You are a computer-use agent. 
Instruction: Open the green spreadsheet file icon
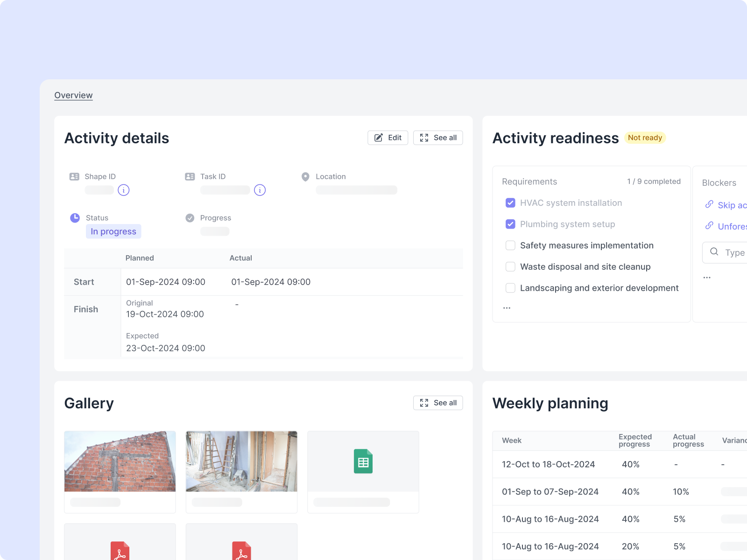click(363, 461)
